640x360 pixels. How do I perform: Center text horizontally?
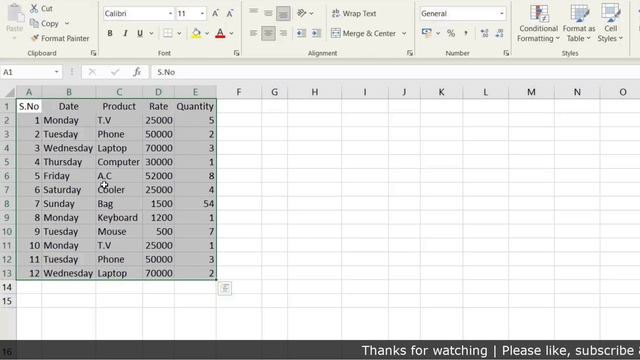tap(268, 33)
